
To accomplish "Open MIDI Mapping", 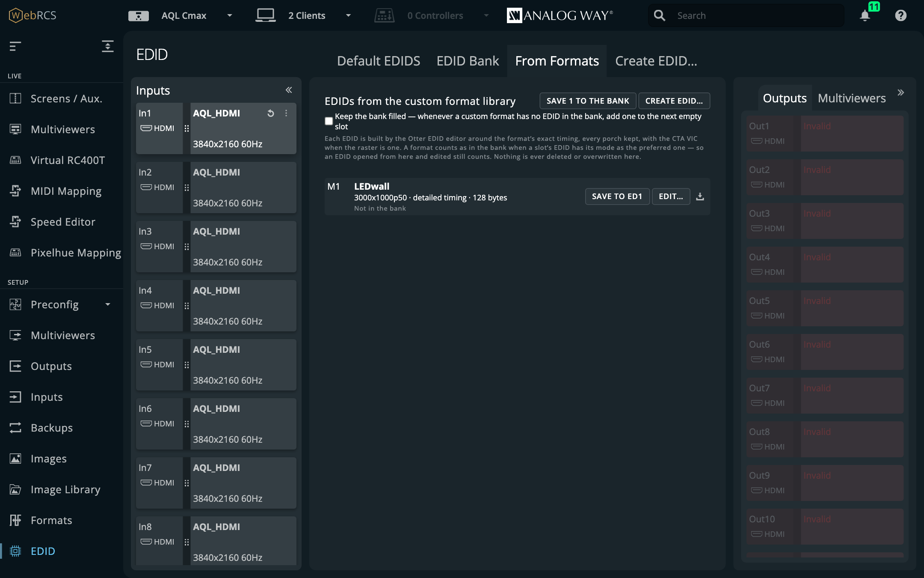I will point(62,191).
